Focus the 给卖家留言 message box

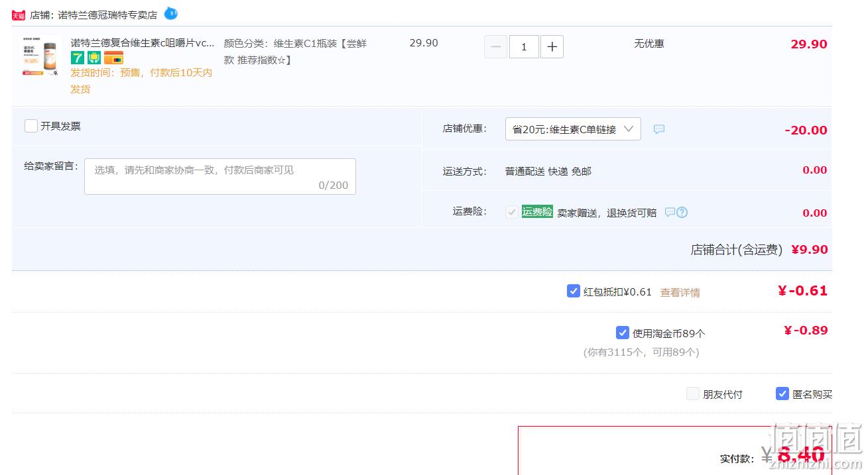tap(220, 176)
